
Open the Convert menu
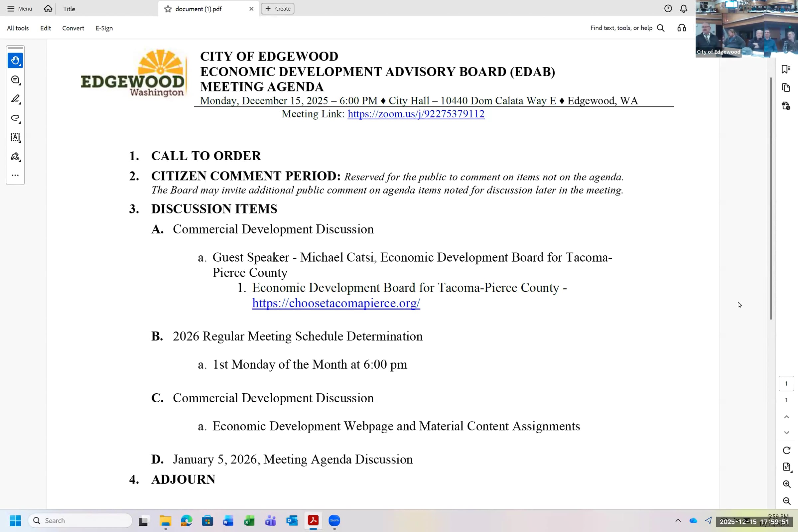(73, 28)
